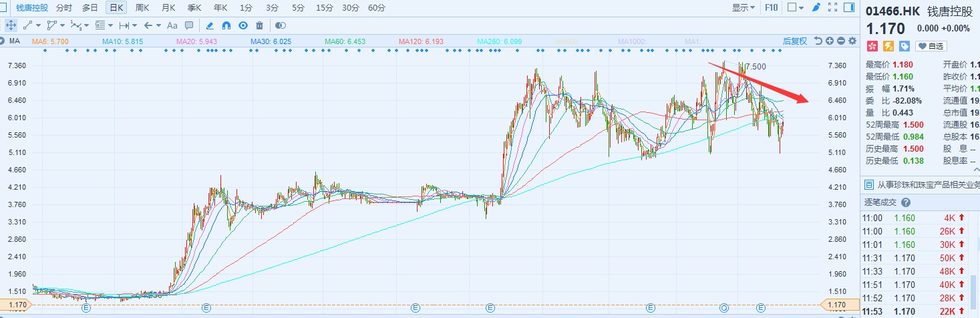The width and height of the screenshot is (980, 318).
Task: Select the eraser pencil tool
Action: click(x=210, y=25)
